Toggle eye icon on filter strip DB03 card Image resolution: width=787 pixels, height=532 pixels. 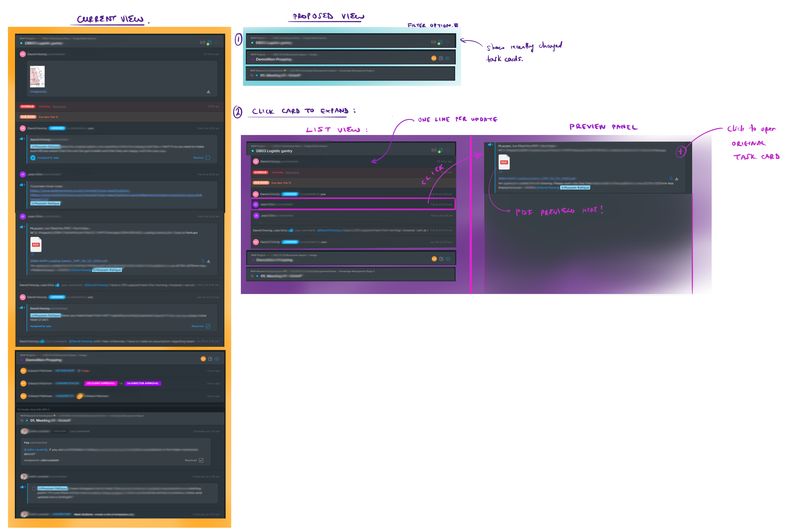click(447, 42)
